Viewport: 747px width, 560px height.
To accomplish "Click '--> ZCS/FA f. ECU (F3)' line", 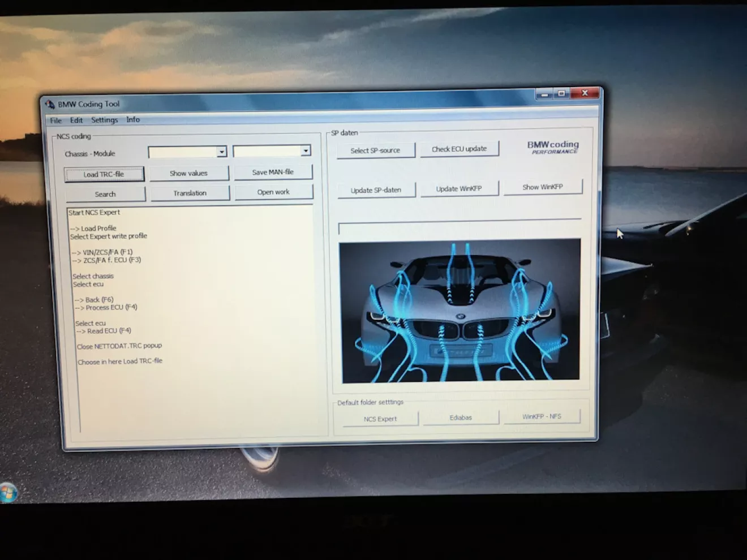I will point(107,260).
